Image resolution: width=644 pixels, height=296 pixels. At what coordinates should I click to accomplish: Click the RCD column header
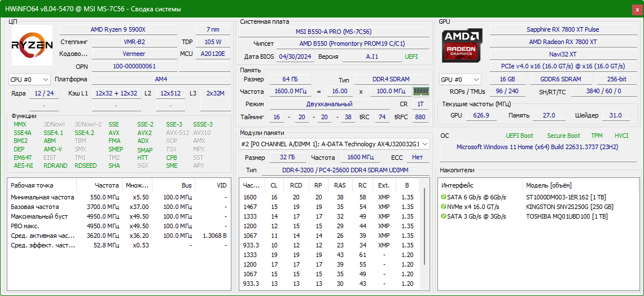[296, 185]
